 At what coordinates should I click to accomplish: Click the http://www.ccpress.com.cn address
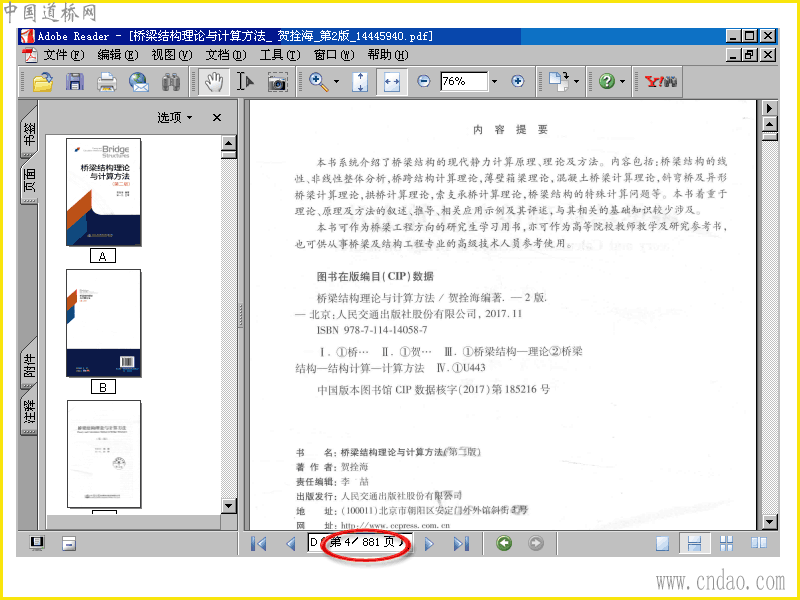[x=395, y=525]
